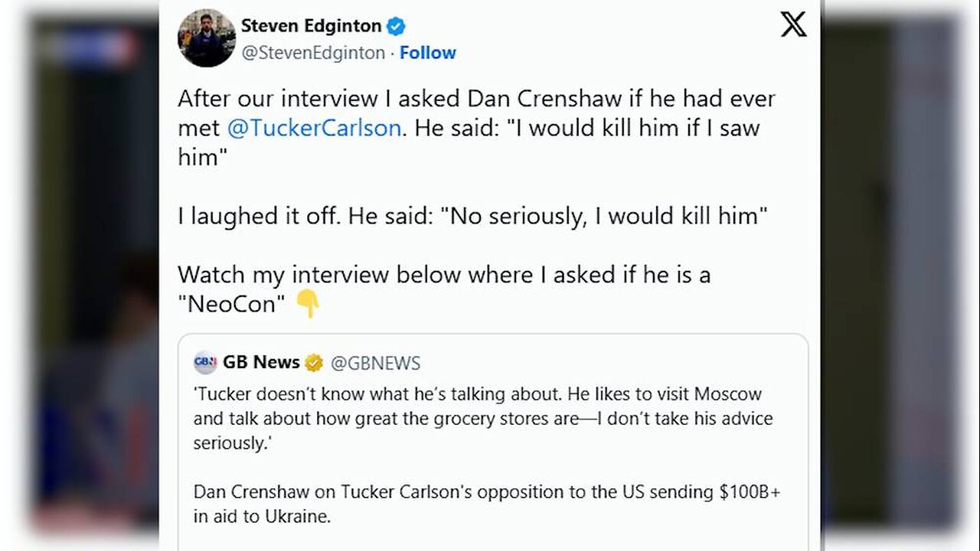The image size is (980, 551).
Task: Open the @StevenEdginton handle link
Action: pyautogui.click(x=313, y=53)
